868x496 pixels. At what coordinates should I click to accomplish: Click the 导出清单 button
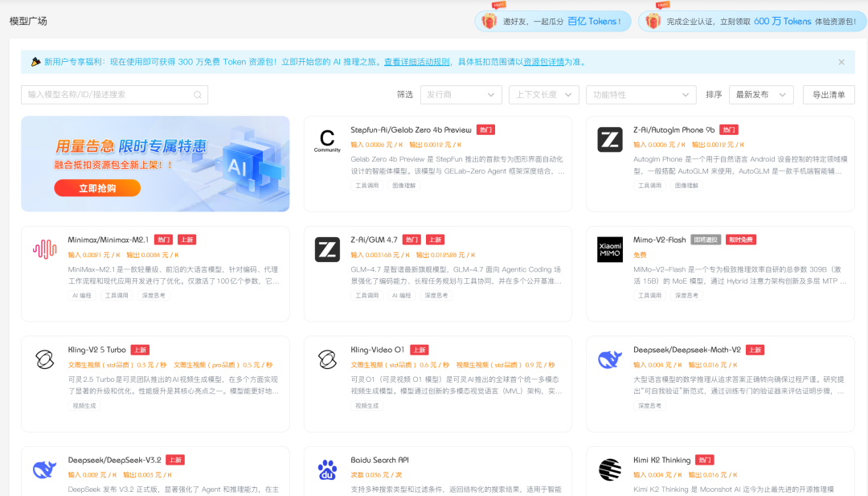829,95
